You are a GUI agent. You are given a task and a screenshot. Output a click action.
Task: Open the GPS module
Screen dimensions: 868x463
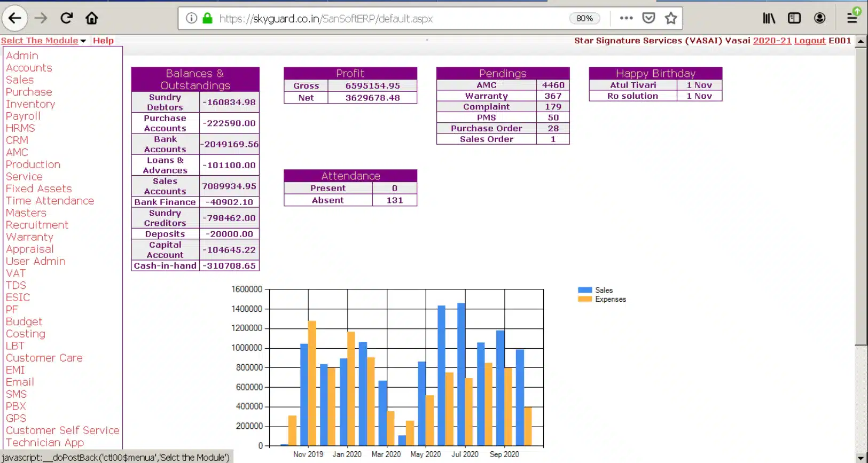[15, 418]
